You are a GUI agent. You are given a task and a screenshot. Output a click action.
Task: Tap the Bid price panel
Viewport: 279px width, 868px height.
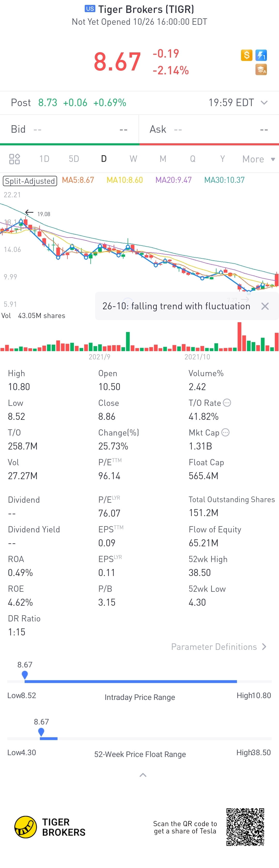tap(69, 129)
